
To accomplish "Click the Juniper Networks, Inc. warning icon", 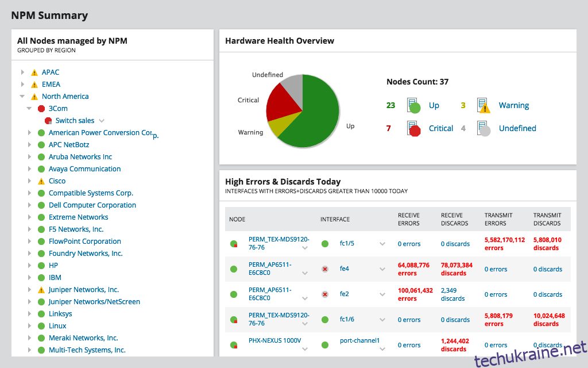I will point(41,290).
